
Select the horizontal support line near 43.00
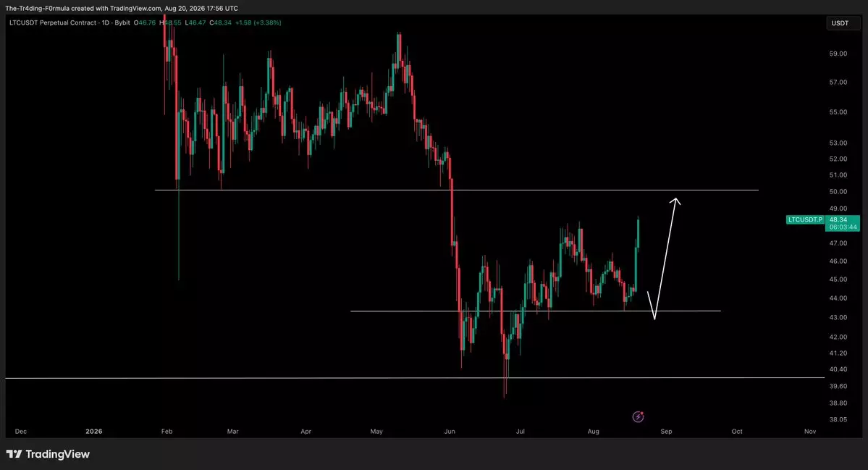[x=535, y=311]
